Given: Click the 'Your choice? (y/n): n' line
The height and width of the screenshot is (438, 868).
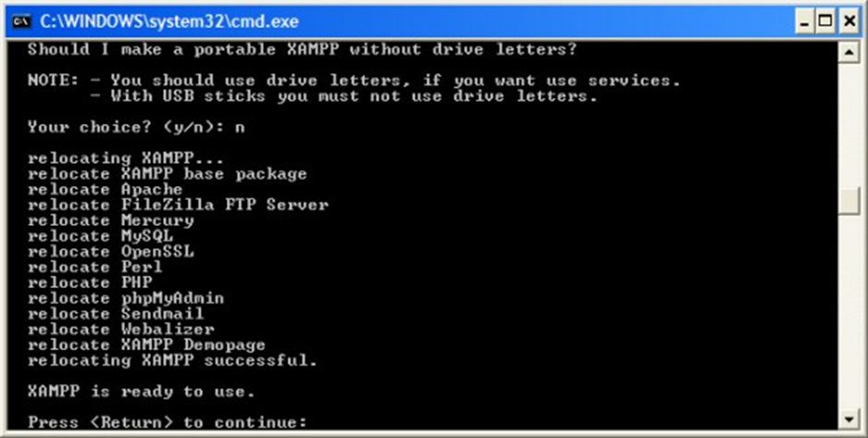Looking at the screenshot, I should pos(136,128).
